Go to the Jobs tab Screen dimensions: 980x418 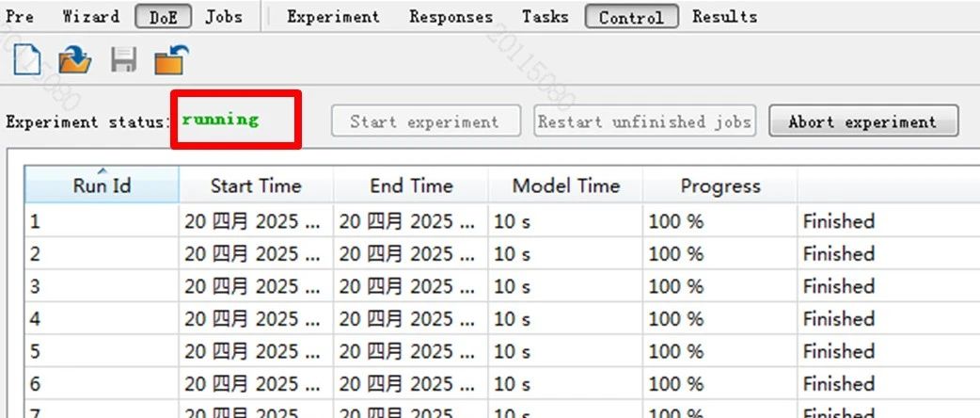[223, 17]
